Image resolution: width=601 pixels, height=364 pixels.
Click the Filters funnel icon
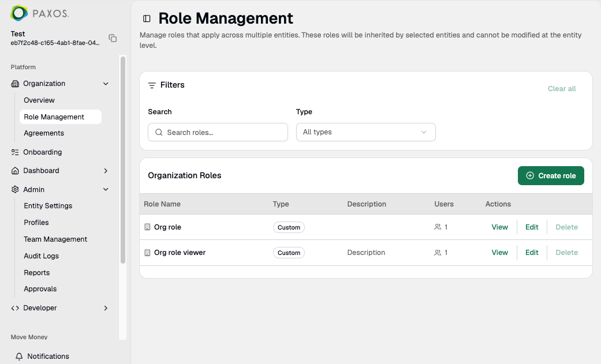pos(152,85)
